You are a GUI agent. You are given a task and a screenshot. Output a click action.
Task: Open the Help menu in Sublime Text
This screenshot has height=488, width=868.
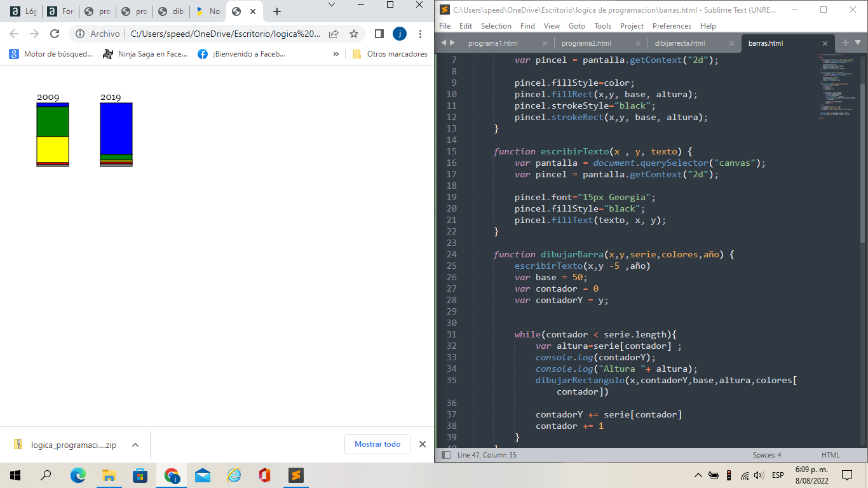click(x=708, y=26)
